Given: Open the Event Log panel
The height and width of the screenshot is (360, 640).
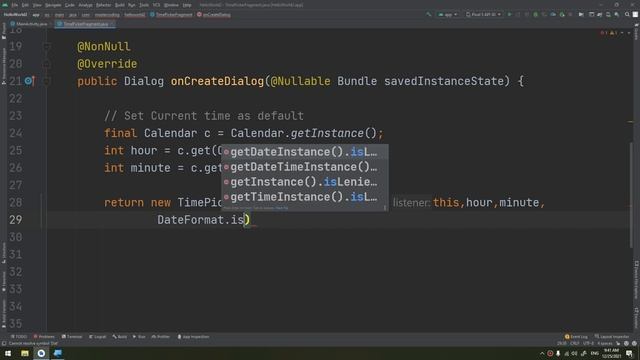Looking at the screenshot, I should (576, 337).
